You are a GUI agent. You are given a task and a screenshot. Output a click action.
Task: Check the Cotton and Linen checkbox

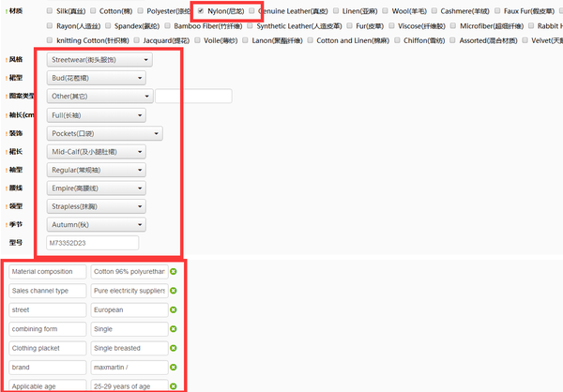click(311, 40)
